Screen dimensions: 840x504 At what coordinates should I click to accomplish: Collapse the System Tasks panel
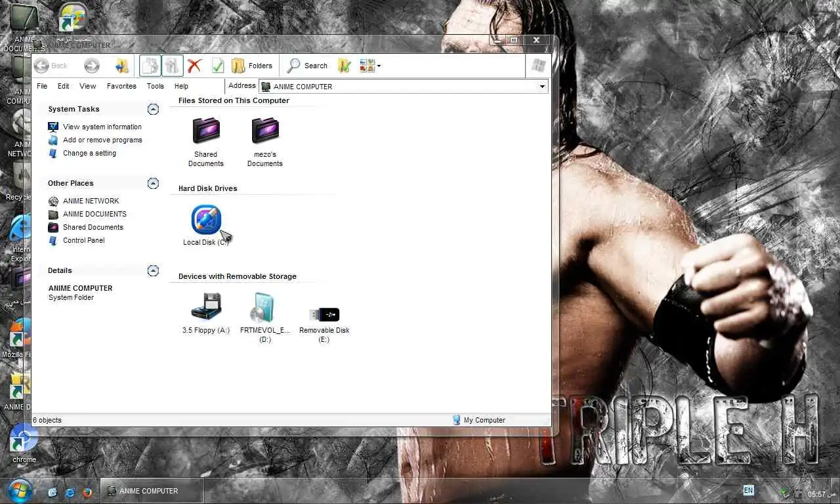(153, 109)
